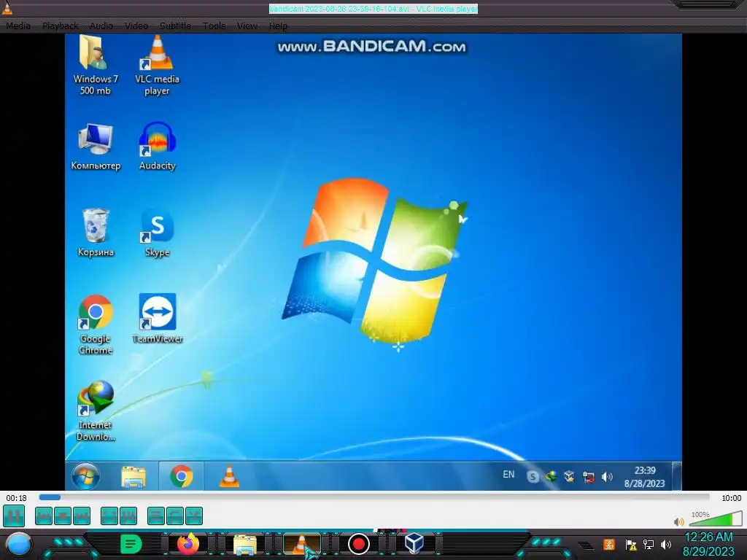Click the total duration 10:00 label
This screenshot has width=747, height=560.
[731, 498]
